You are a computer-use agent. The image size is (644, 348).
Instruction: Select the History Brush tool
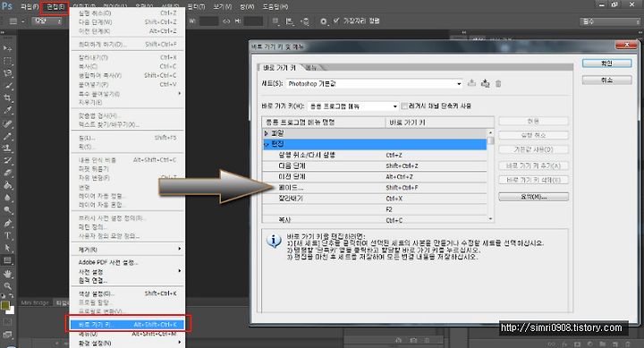7,161
